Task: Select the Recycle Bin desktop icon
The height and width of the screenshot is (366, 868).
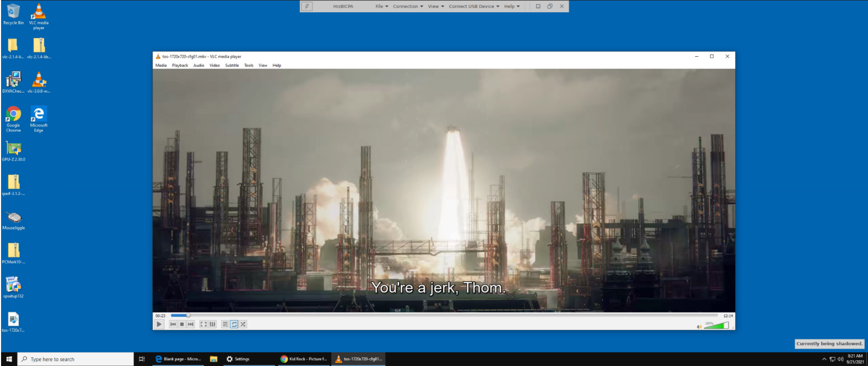Action: tap(13, 14)
